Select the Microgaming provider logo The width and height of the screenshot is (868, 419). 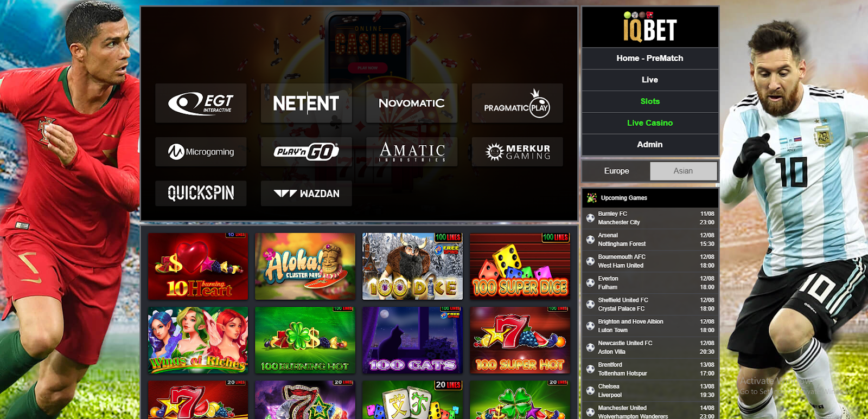coord(201,152)
